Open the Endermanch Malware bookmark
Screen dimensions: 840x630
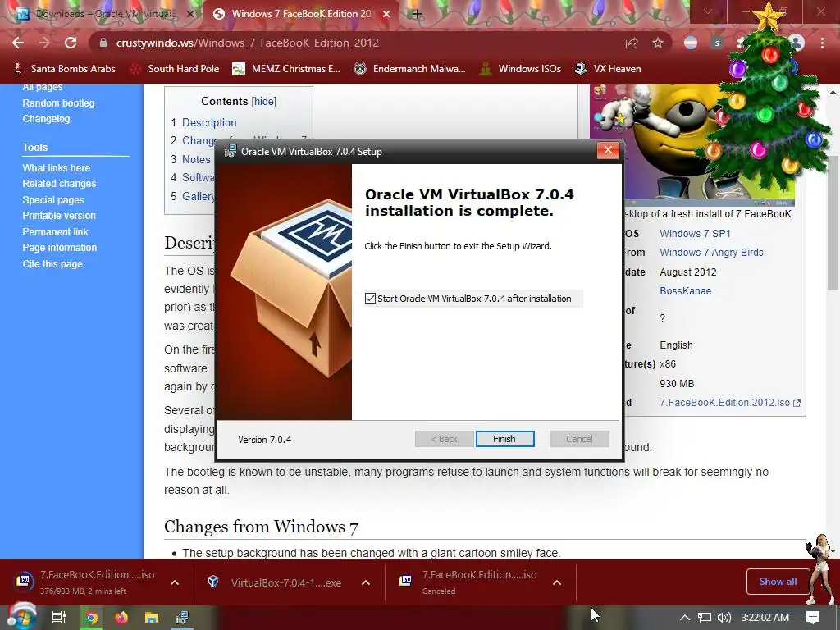click(x=410, y=69)
